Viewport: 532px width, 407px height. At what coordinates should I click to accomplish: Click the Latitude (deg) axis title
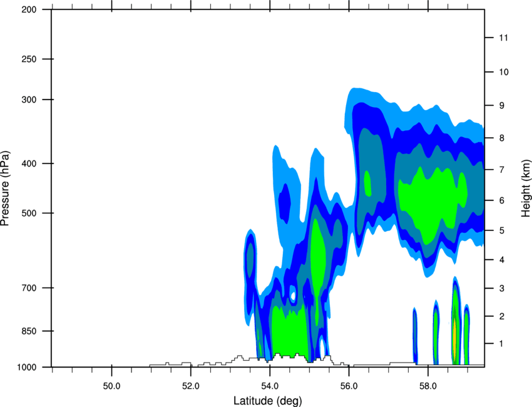267,401
